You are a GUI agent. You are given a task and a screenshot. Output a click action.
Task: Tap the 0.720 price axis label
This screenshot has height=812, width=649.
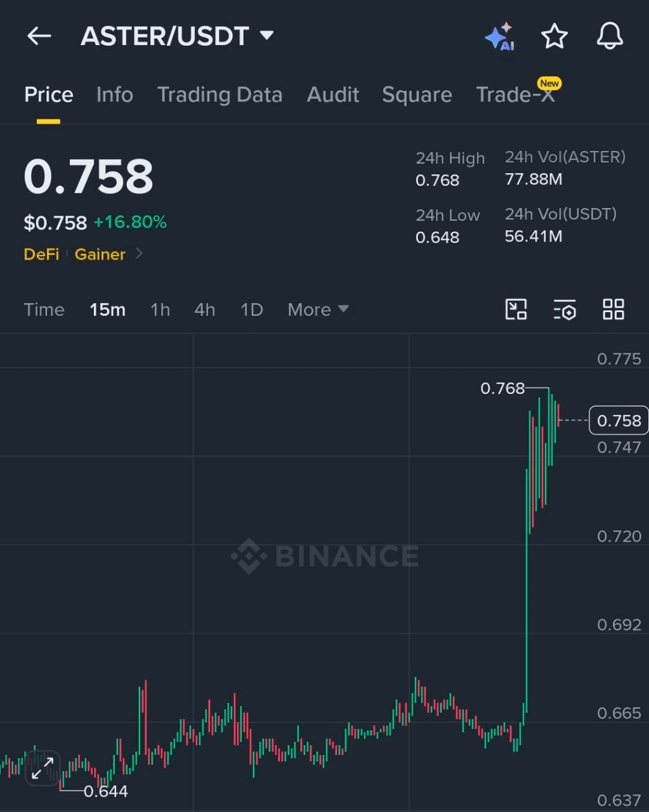tap(619, 537)
